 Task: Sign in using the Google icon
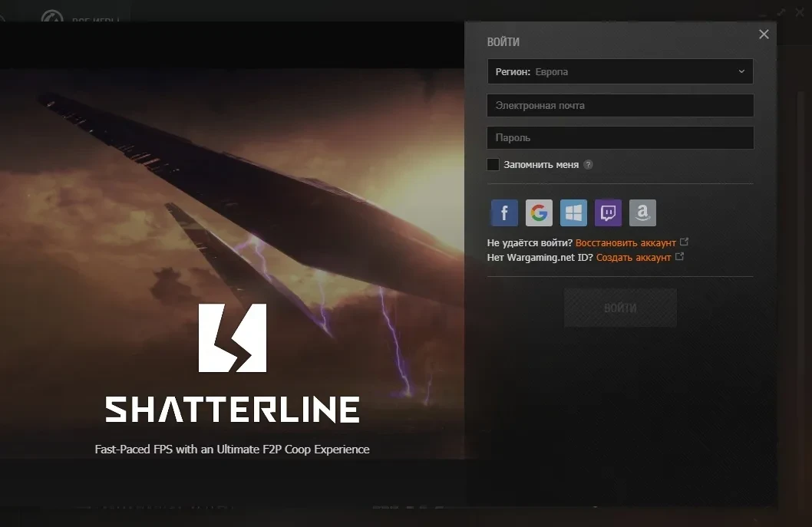pos(538,212)
